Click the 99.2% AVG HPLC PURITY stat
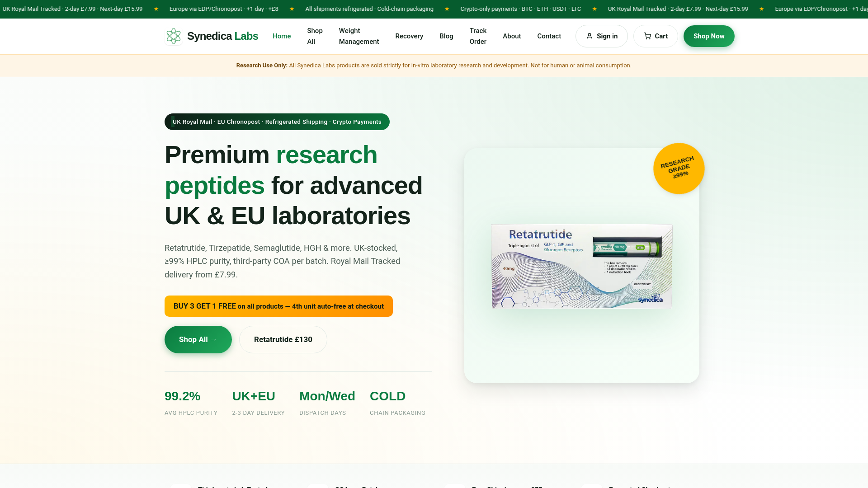Image resolution: width=868 pixels, height=488 pixels. [x=191, y=403]
